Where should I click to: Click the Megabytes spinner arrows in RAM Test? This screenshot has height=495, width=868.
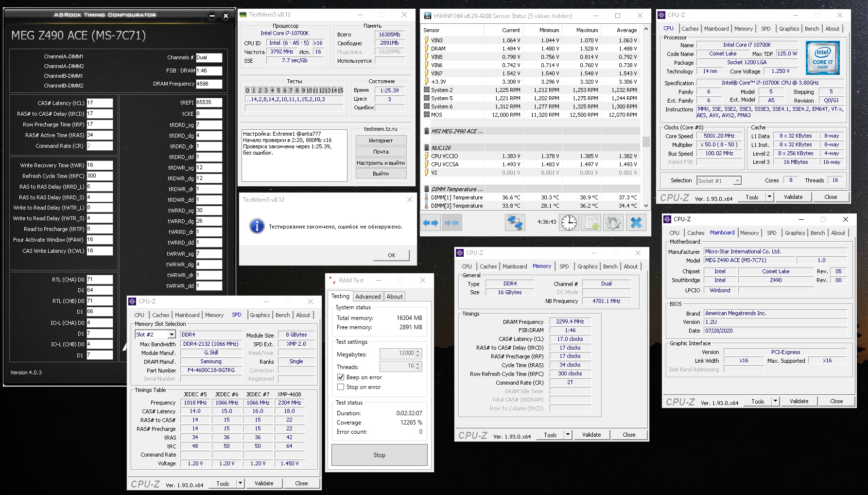pyautogui.click(x=418, y=354)
